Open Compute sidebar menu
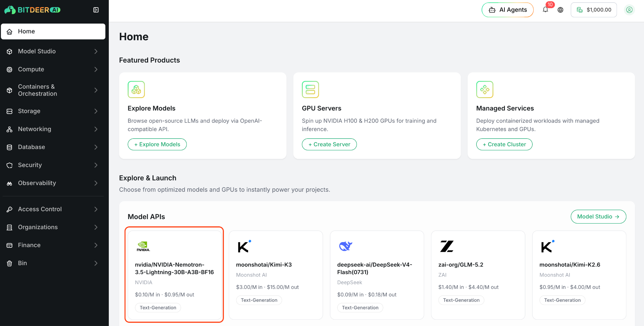 pyautogui.click(x=53, y=69)
